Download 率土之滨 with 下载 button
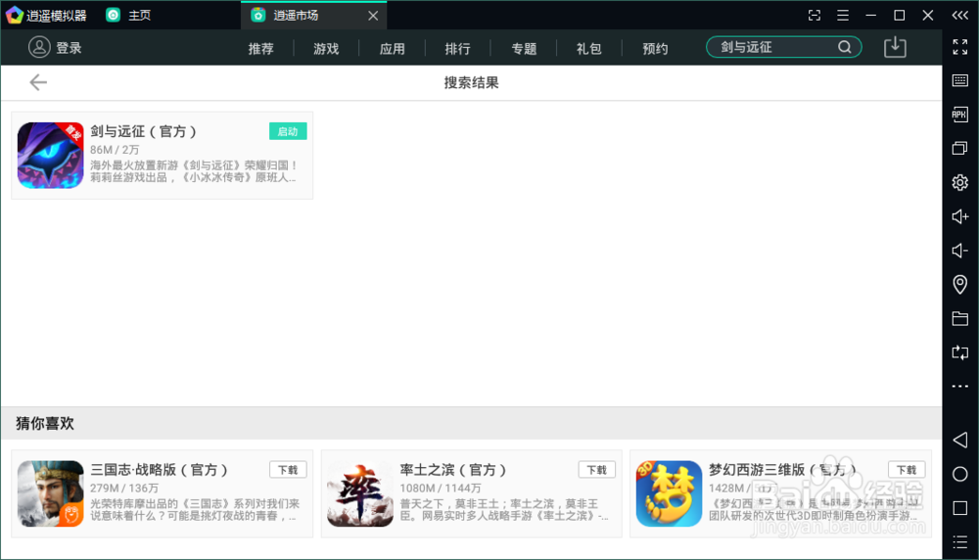Viewport: 979px width, 560px height. 597,470
